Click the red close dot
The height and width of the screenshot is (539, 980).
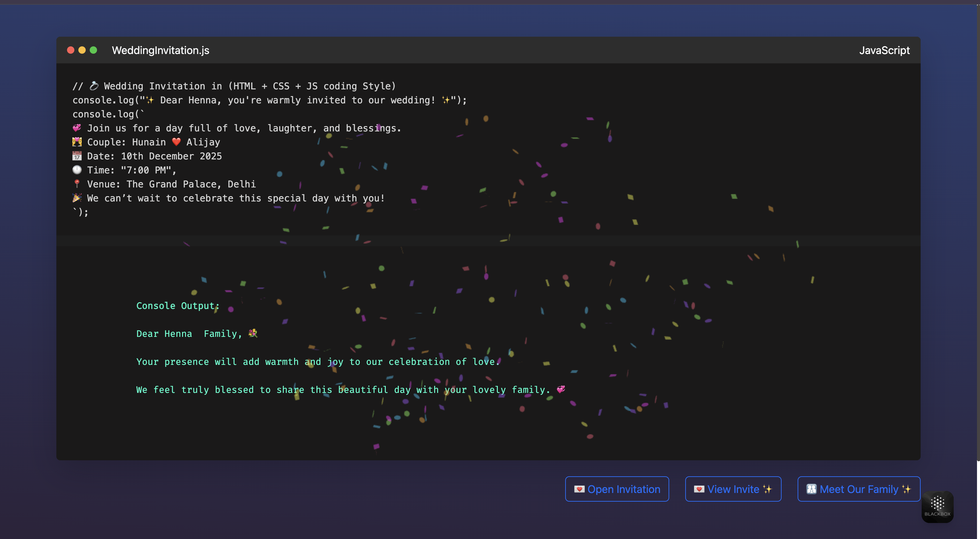point(70,50)
